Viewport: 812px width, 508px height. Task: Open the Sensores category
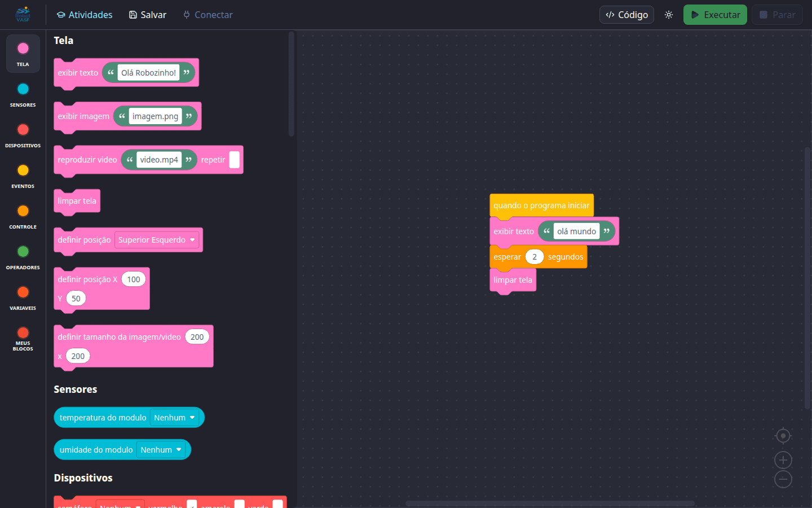[23, 94]
